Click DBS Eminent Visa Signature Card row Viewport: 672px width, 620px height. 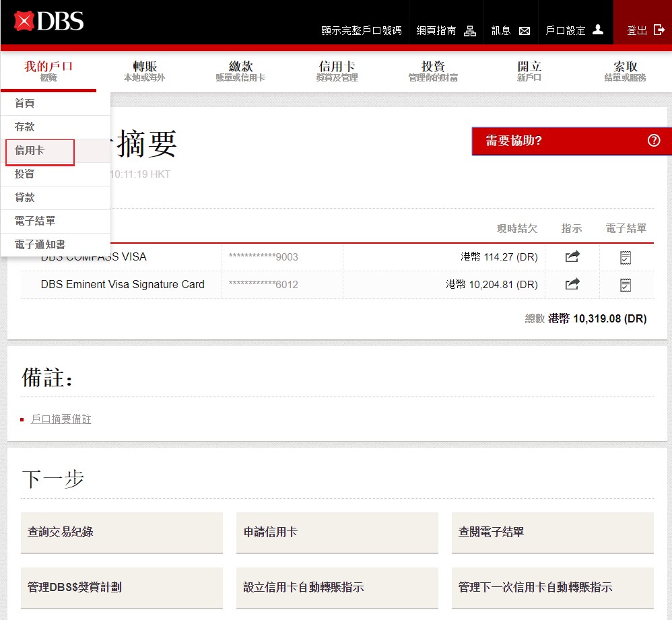tap(123, 284)
